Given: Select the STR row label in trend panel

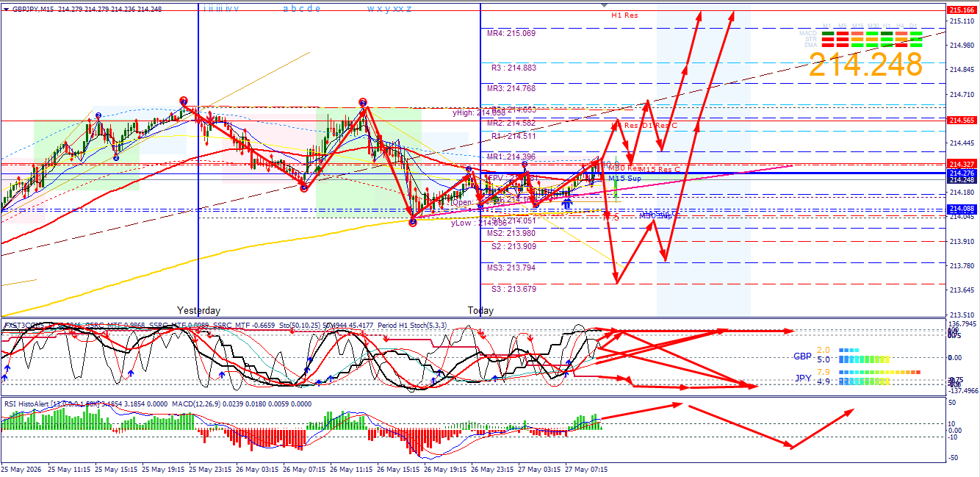Looking at the screenshot, I should pos(811,39).
